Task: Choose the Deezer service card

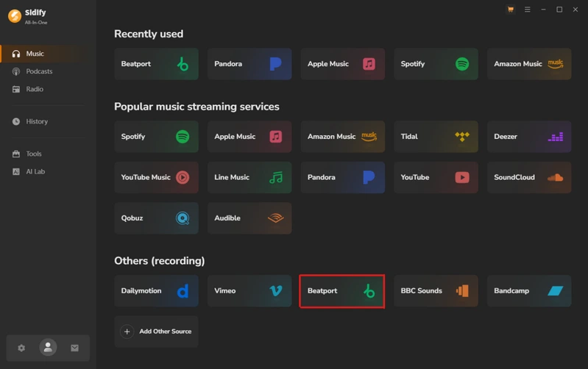Action: point(529,137)
